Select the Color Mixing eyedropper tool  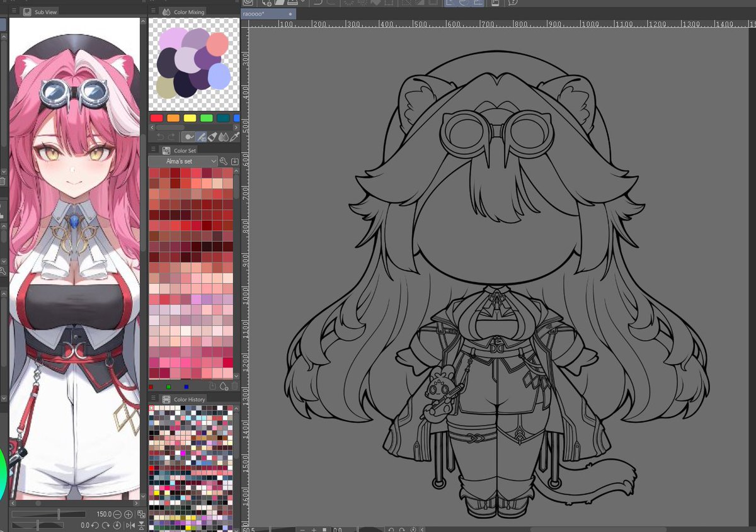point(234,137)
